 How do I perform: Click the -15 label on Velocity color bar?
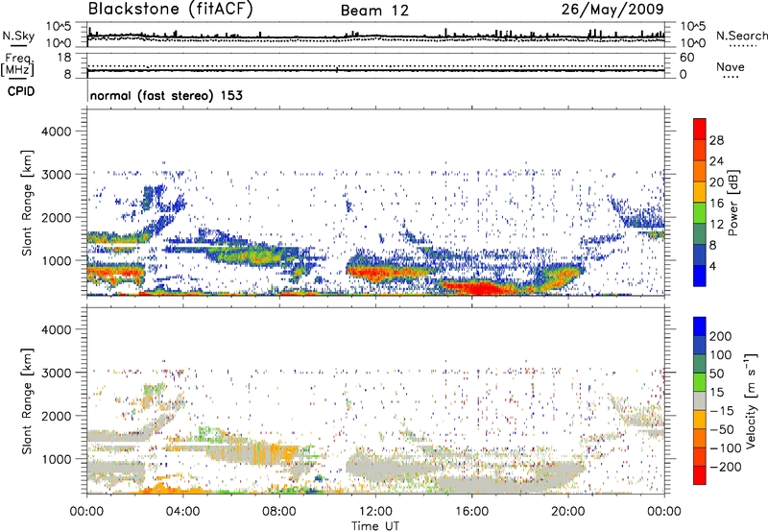pyautogui.click(x=722, y=410)
